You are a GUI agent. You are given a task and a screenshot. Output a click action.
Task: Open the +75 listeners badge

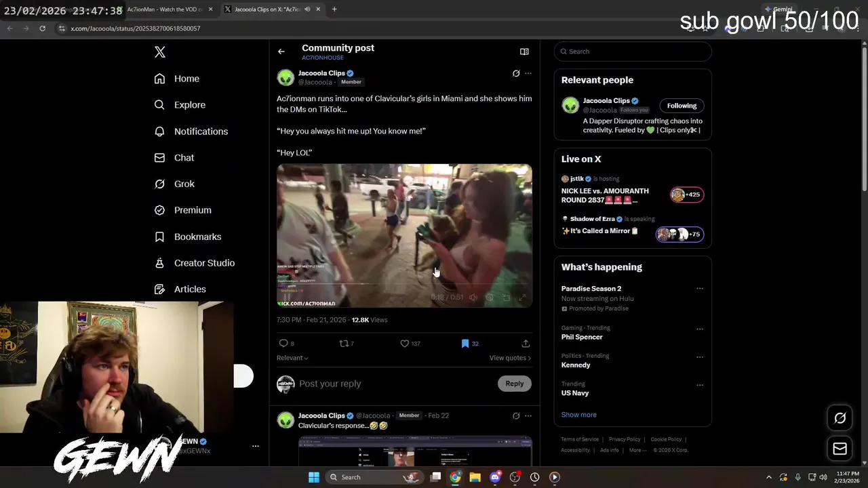[x=680, y=235]
